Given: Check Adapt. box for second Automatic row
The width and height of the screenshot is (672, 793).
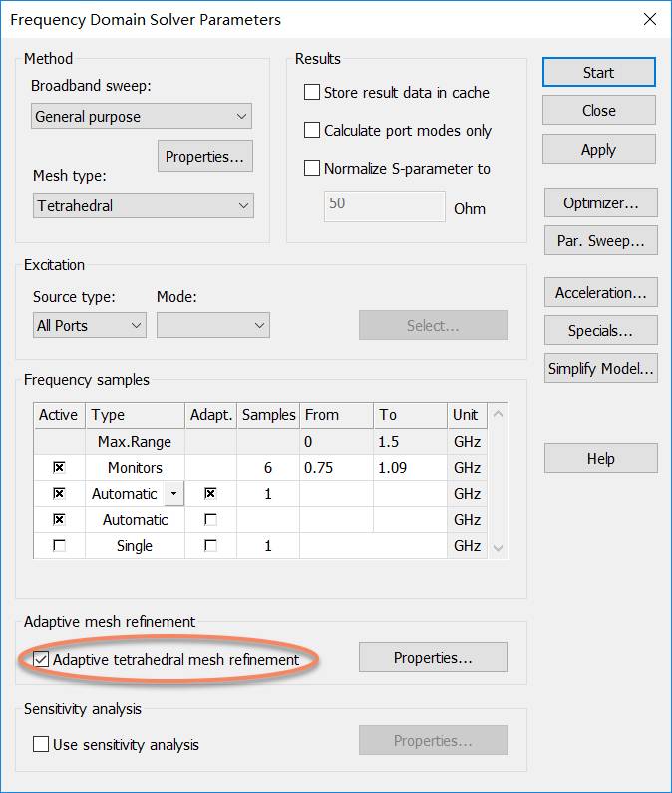Looking at the screenshot, I should [x=210, y=519].
